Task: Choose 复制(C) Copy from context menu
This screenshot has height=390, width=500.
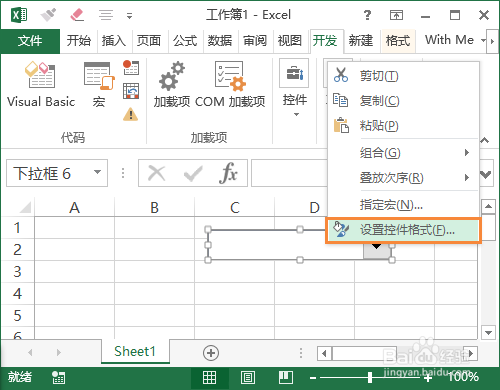Action: [403, 101]
